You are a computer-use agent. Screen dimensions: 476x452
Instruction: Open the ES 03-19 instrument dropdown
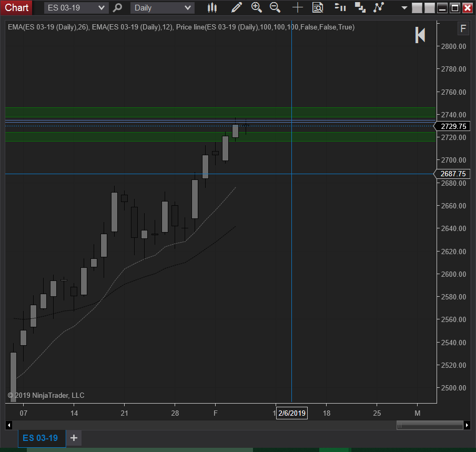[x=76, y=8]
